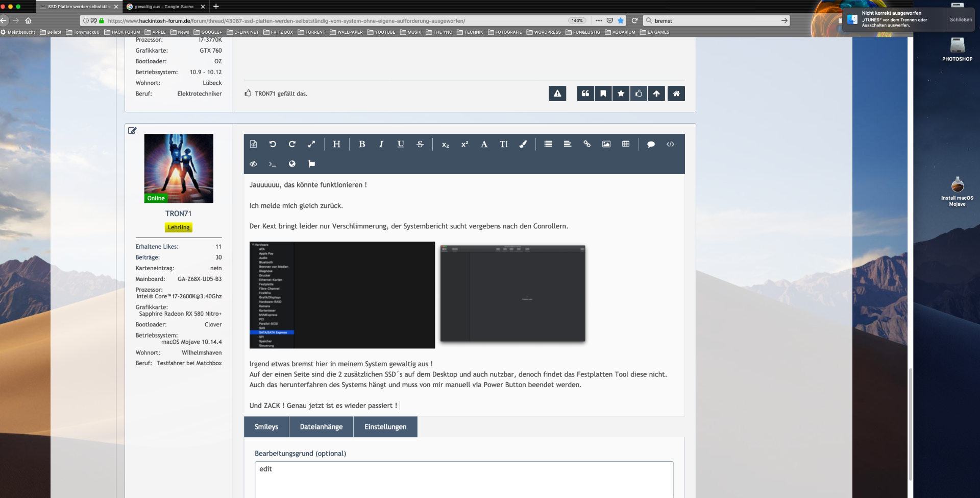
Task: Switch to the Dateianhänge tab
Action: click(321, 427)
